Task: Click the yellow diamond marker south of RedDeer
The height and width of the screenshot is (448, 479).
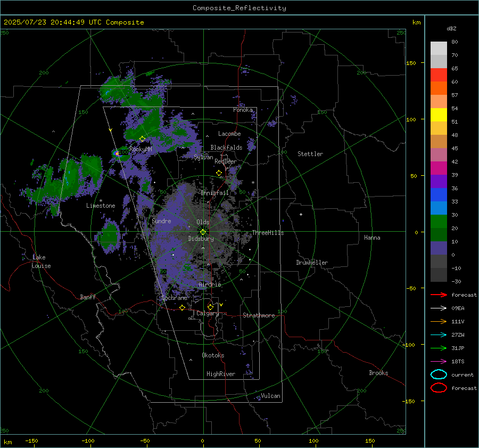Action: pos(219,173)
